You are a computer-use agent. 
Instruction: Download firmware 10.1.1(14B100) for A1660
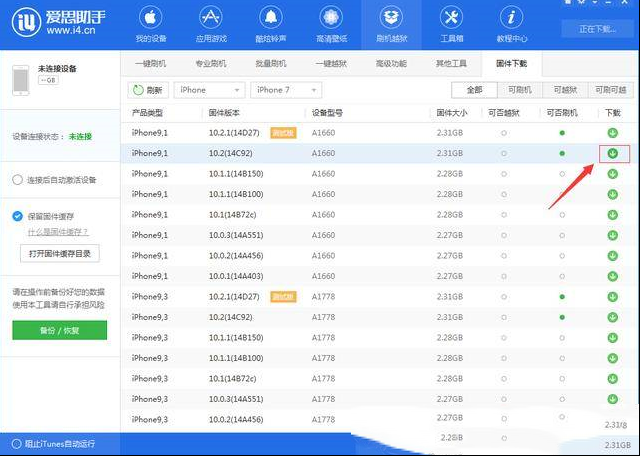(612, 194)
